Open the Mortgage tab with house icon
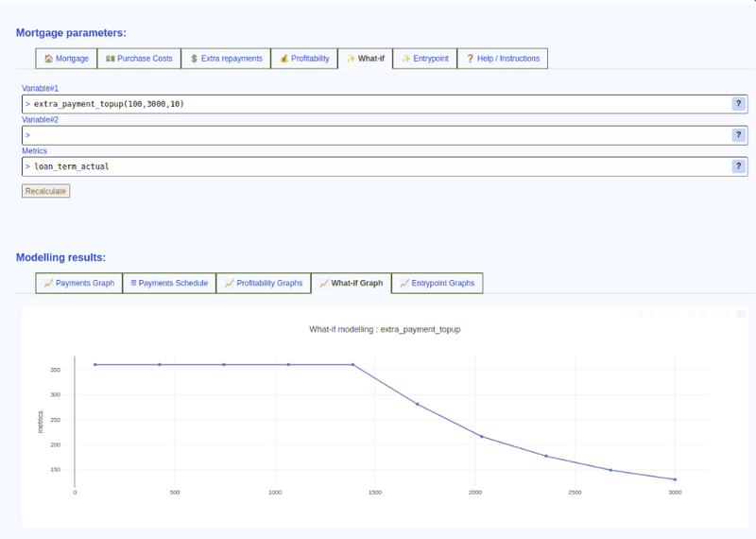The image size is (756, 539). tap(66, 59)
